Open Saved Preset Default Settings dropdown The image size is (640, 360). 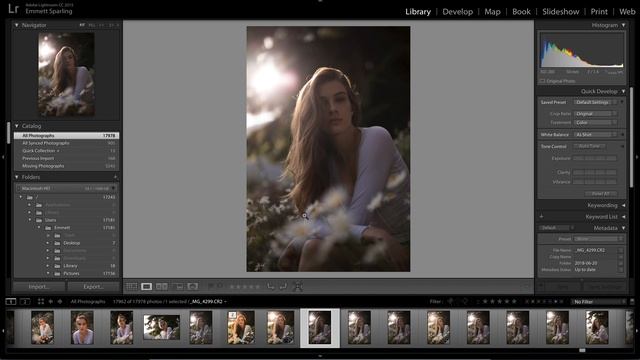coord(596,102)
